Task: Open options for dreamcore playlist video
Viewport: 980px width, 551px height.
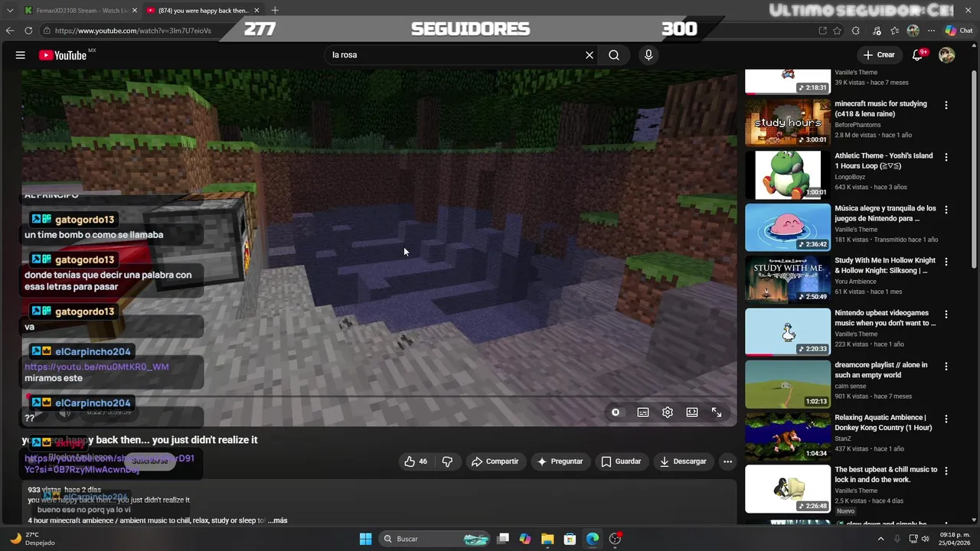Action: tap(946, 367)
